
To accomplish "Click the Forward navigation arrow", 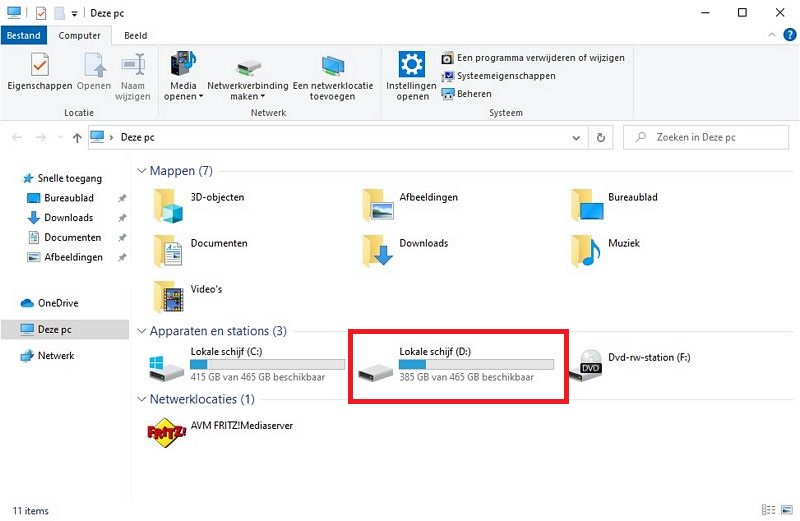I will (x=41, y=137).
